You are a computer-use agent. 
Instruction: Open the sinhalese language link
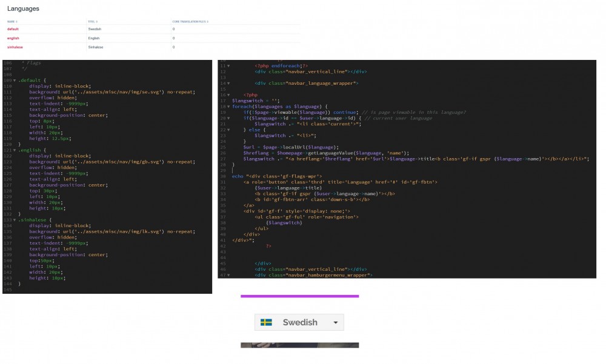[15, 47]
